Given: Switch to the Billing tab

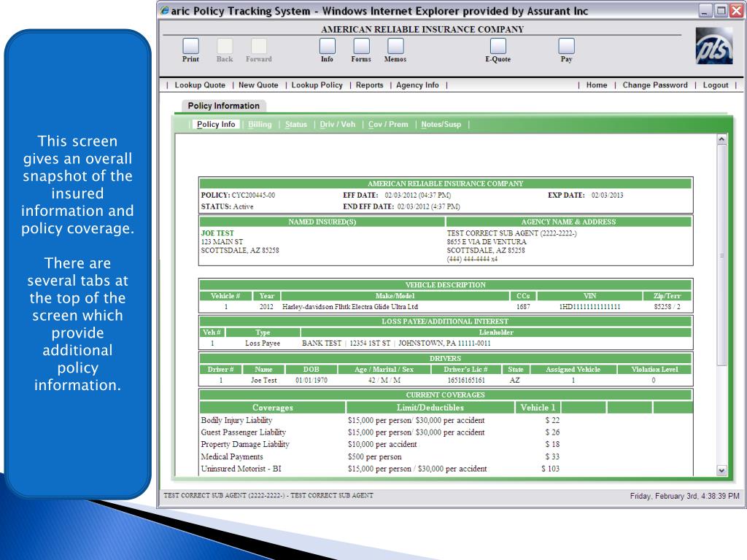Looking at the screenshot, I should pyautogui.click(x=260, y=124).
